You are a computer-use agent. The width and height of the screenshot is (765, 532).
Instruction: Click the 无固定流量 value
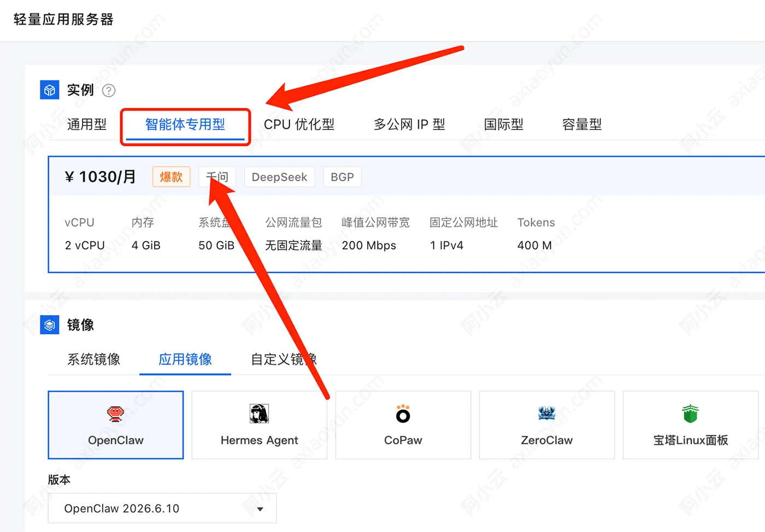293,245
